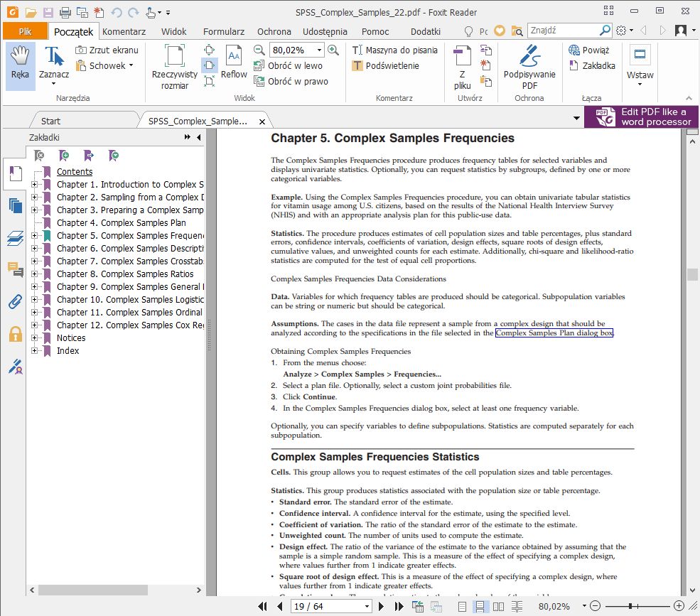Open the security lock side panel
This screenshot has height=616, width=700.
point(15,334)
